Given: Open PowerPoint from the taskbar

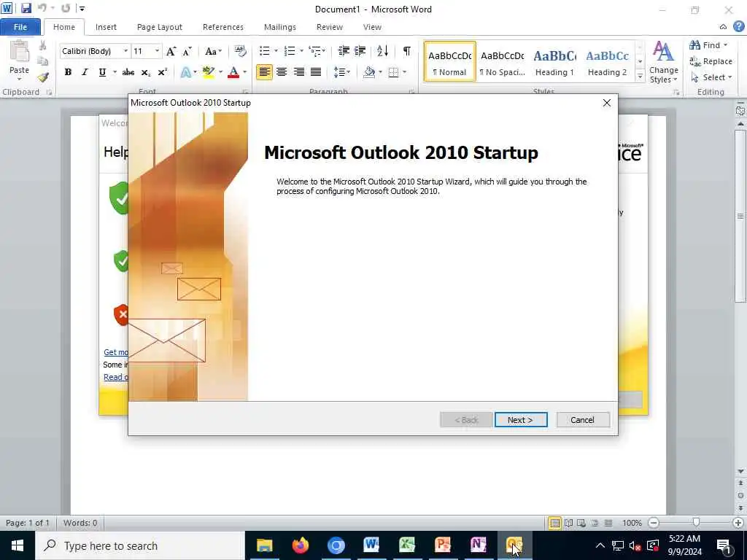Looking at the screenshot, I should pos(443,545).
